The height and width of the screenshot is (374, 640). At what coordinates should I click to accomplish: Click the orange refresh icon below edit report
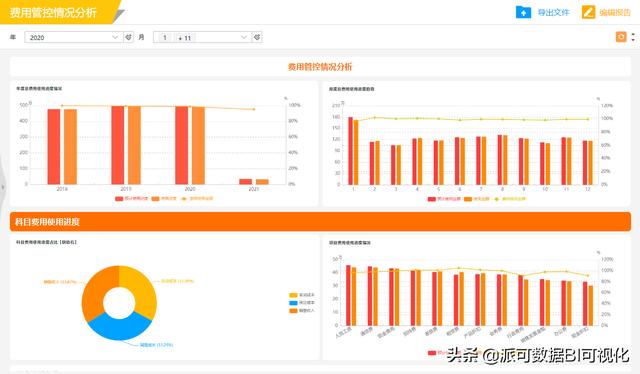tap(621, 37)
